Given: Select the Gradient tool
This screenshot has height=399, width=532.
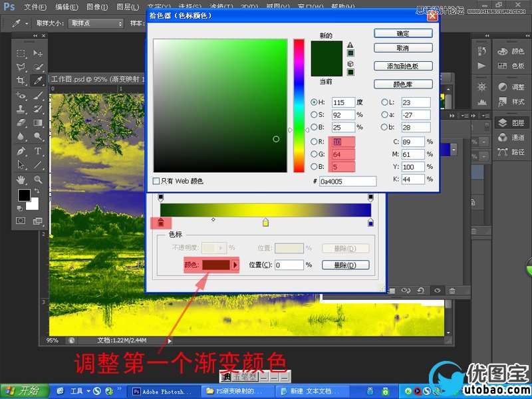Looking at the screenshot, I should click(x=38, y=122).
